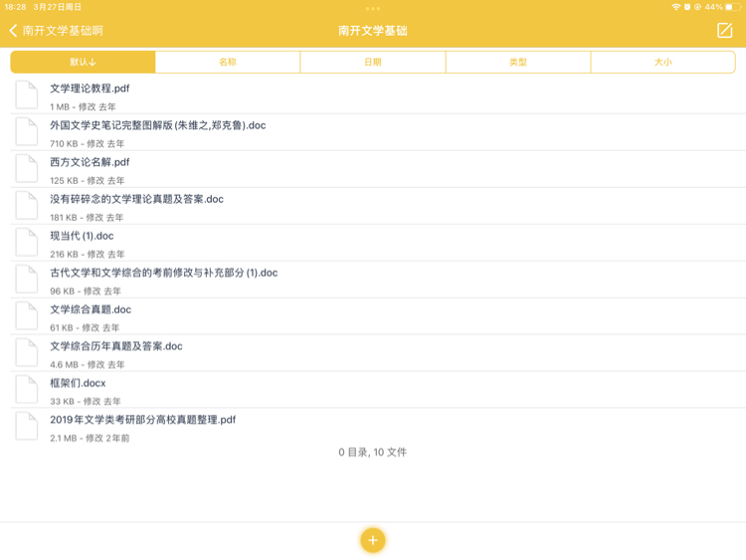The height and width of the screenshot is (560, 746).
Task: Tap file icon of 文学理论教程.pdf
Action: [x=27, y=94]
